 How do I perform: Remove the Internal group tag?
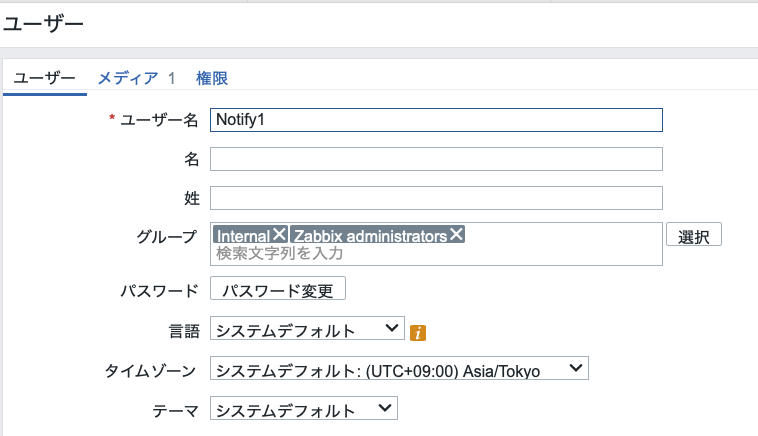[x=279, y=234]
